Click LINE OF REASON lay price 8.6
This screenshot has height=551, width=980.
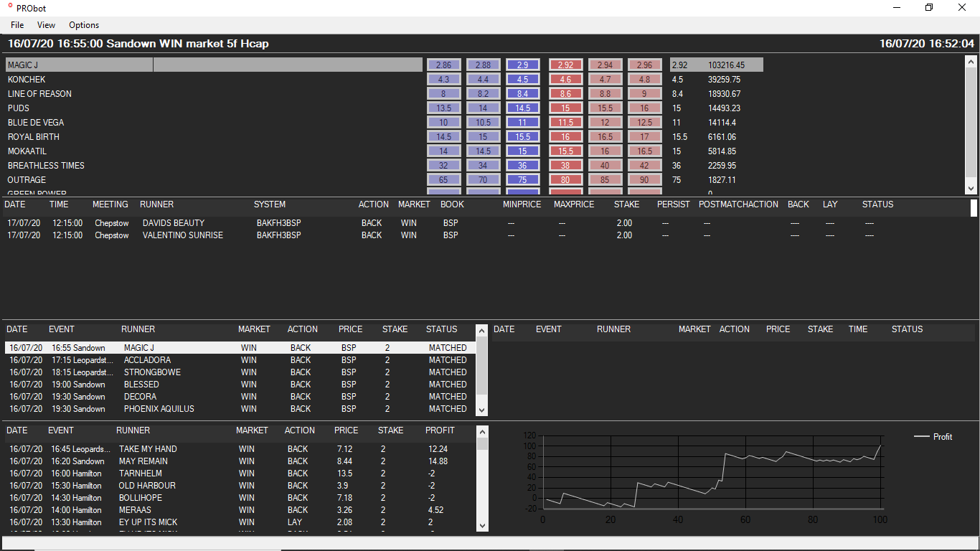tap(565, 94)
